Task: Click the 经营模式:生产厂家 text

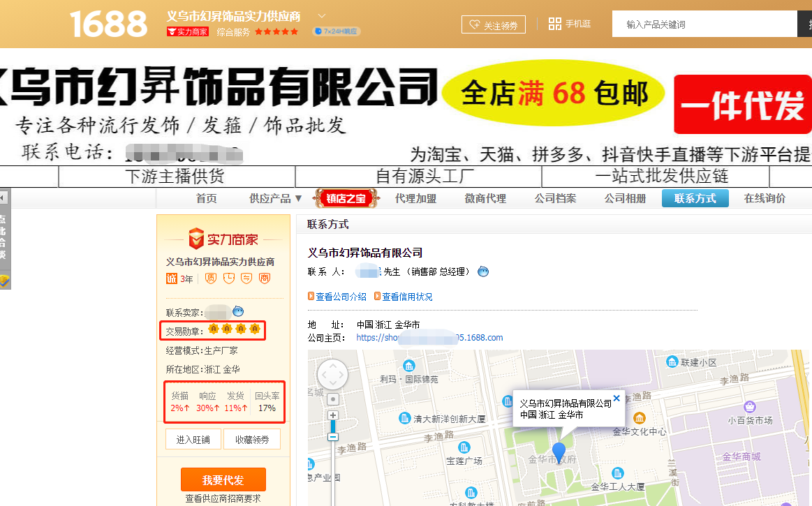Action: [x=202, y=350]
